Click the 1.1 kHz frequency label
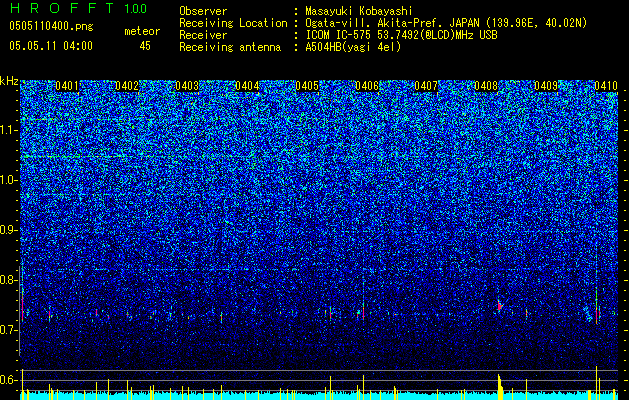629x400 pixels. pyautogui.click(x=9, y=130)
